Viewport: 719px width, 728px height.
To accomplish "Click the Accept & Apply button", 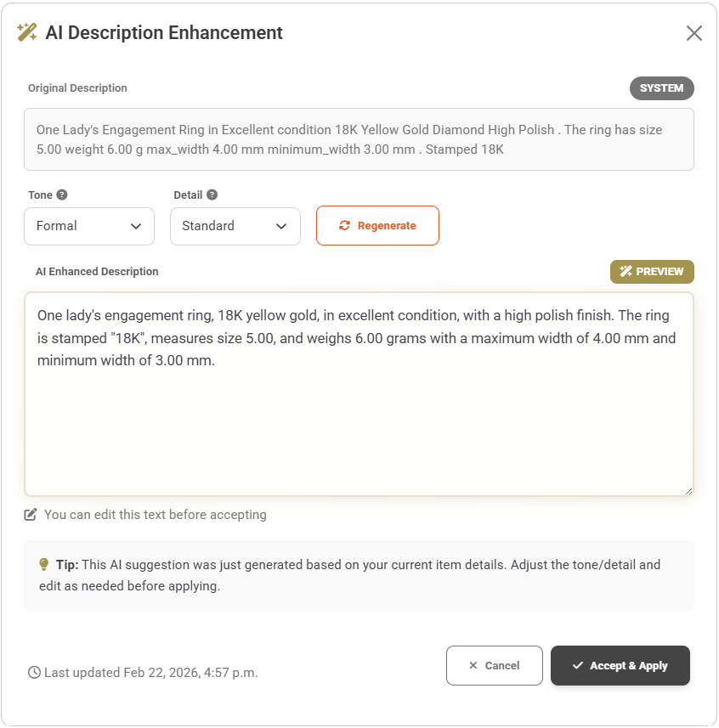I will tap(620, 665).
